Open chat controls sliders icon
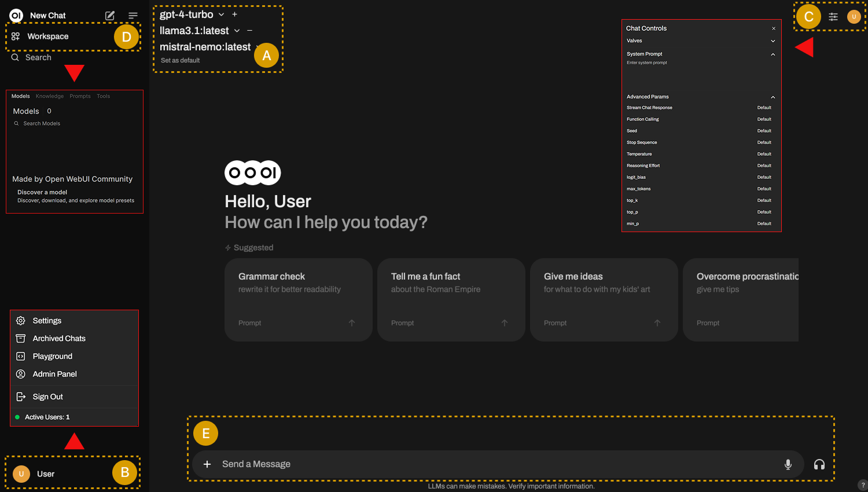868x492 pixels. [x=833, y=17]
